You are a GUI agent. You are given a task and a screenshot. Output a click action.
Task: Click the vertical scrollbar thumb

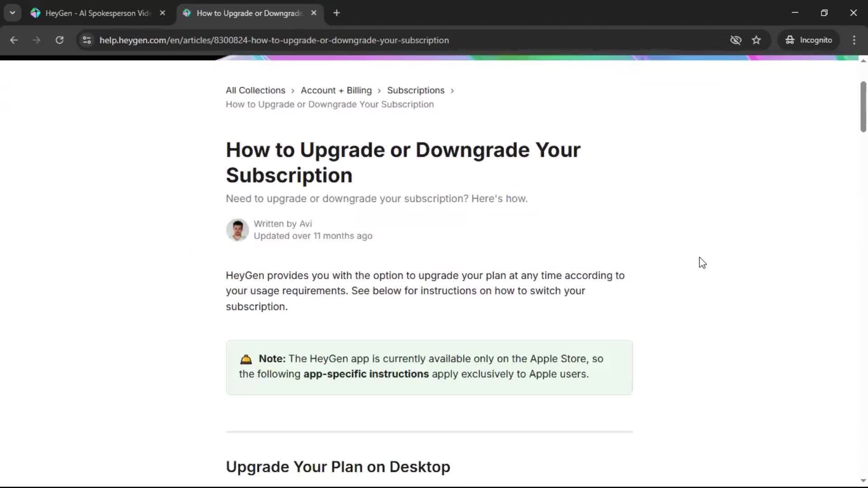click(863, 107)
